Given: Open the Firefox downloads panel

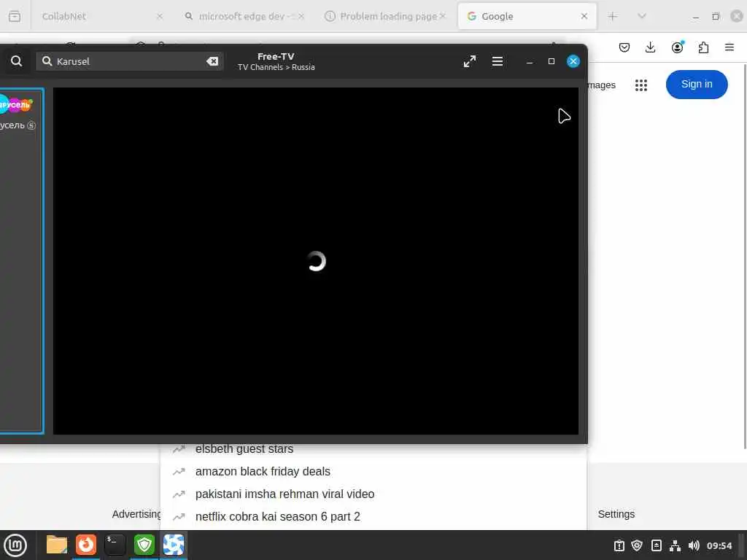Looking at the screenshot, I should [650, 47].
